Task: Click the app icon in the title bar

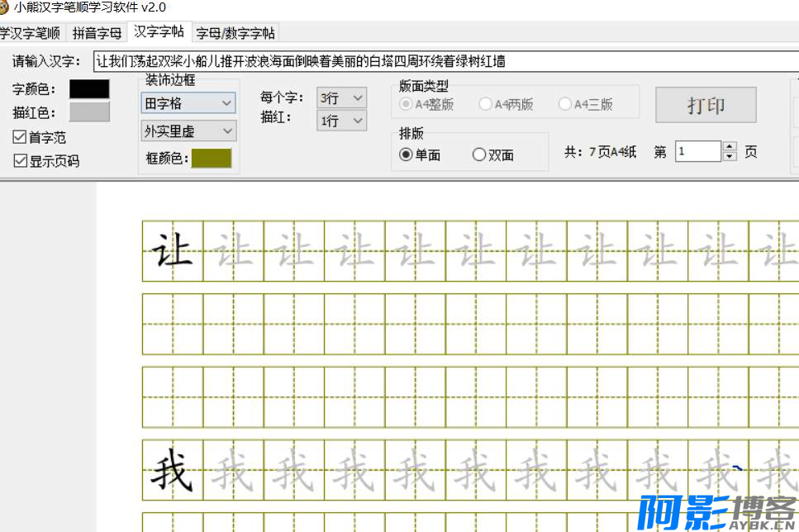Action: (3, 7)
